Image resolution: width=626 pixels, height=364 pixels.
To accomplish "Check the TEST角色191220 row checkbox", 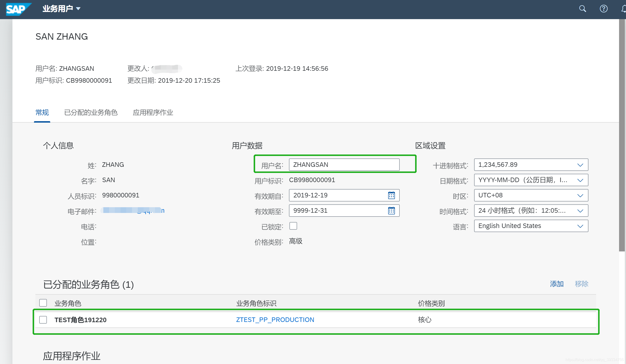I will click(x=43, y=319).
